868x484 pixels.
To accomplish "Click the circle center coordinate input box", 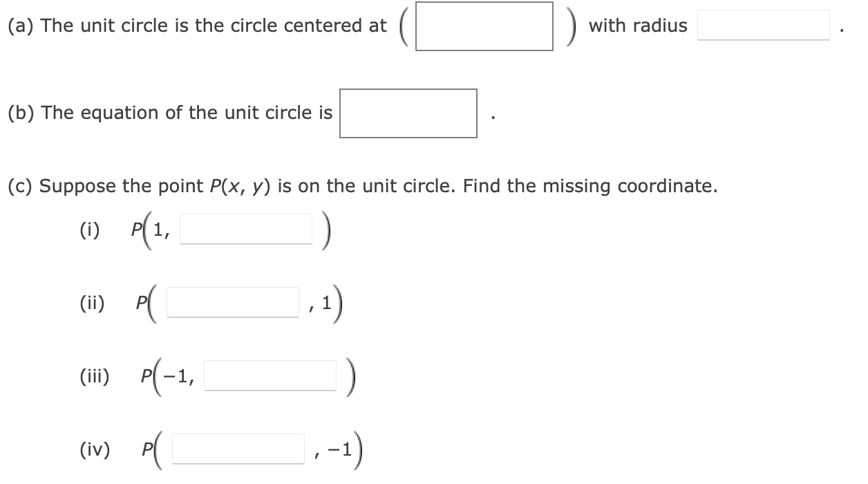I will click(484, 26).
